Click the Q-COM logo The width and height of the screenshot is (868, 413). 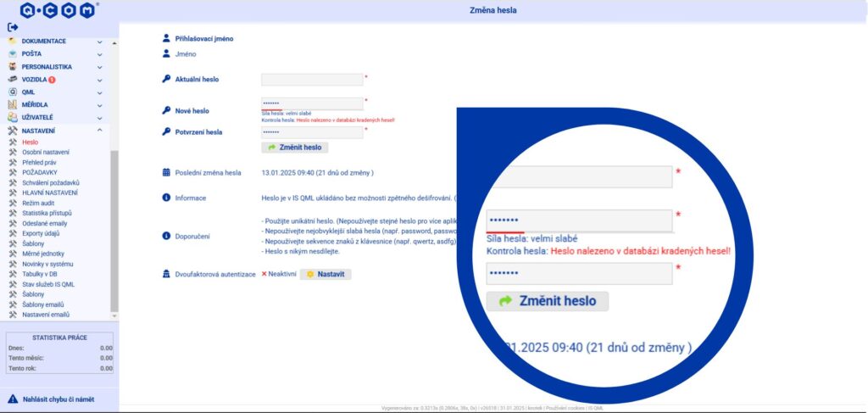click(59, 10)
